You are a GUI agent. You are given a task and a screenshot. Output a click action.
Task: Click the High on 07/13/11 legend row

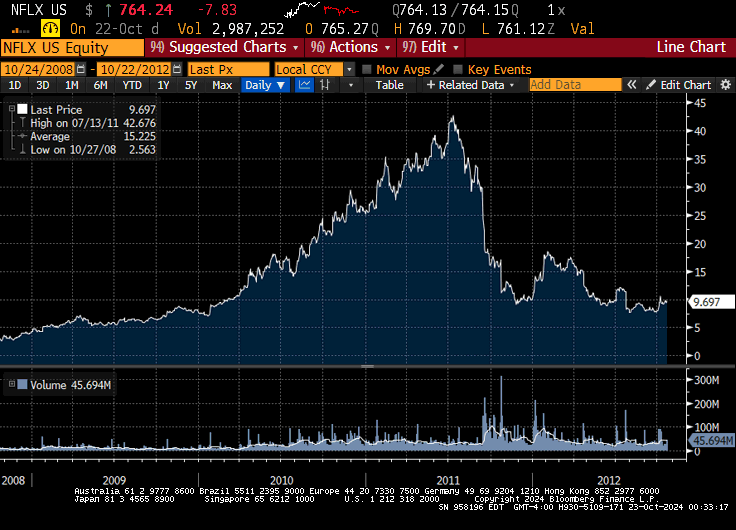pos(88,123)
